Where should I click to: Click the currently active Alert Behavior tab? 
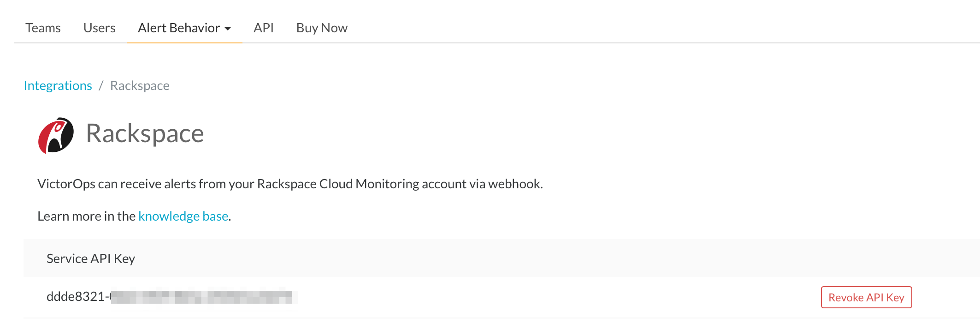point(179,28)
